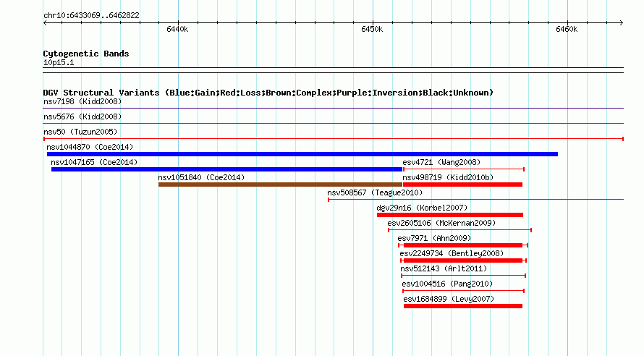This screenshot has width=644, height=356.
Task: Select the nsv508567 (Teague2010) label
Action: click(375, 192)
